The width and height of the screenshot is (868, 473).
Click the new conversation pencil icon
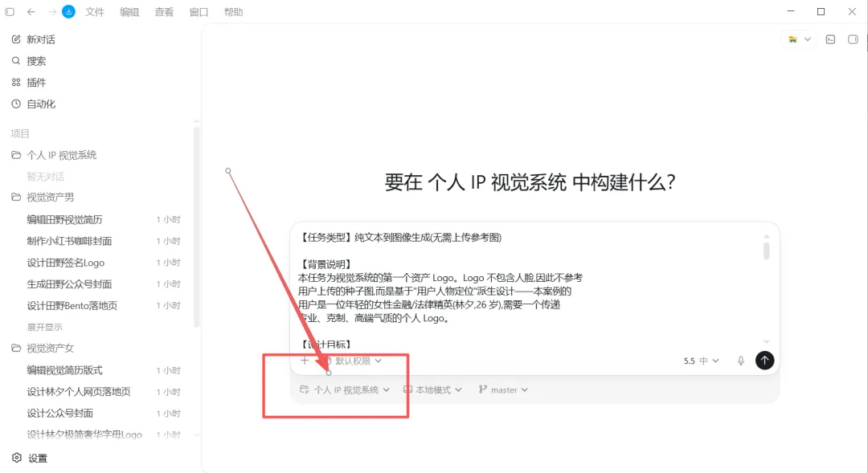click(x=16, y=39)
